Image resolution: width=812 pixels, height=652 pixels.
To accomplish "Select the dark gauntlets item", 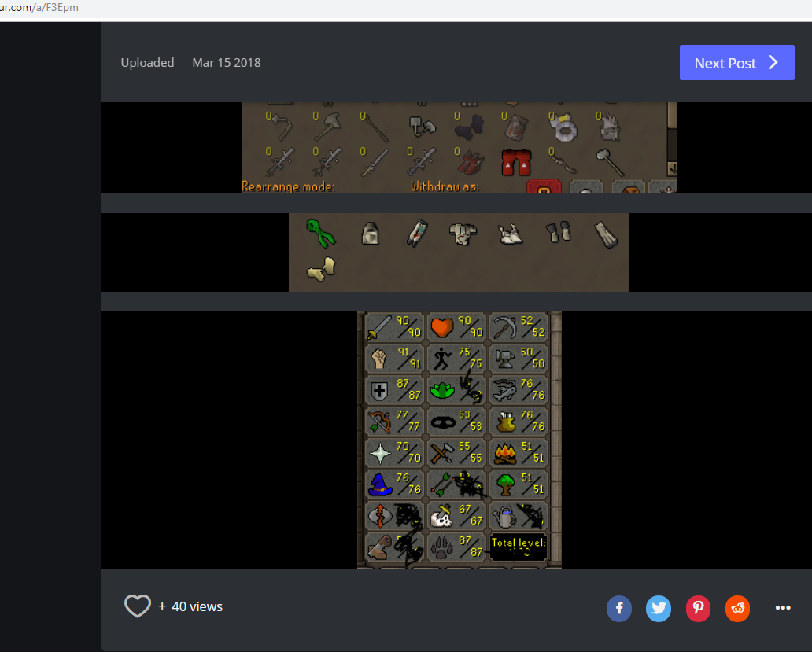I will (559, 232).
